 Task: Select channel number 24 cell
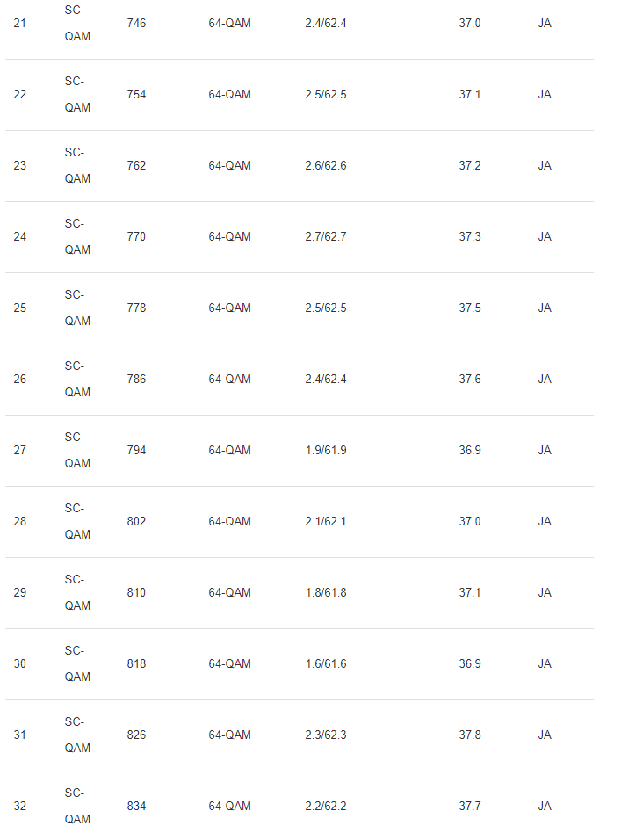(20, 236)
